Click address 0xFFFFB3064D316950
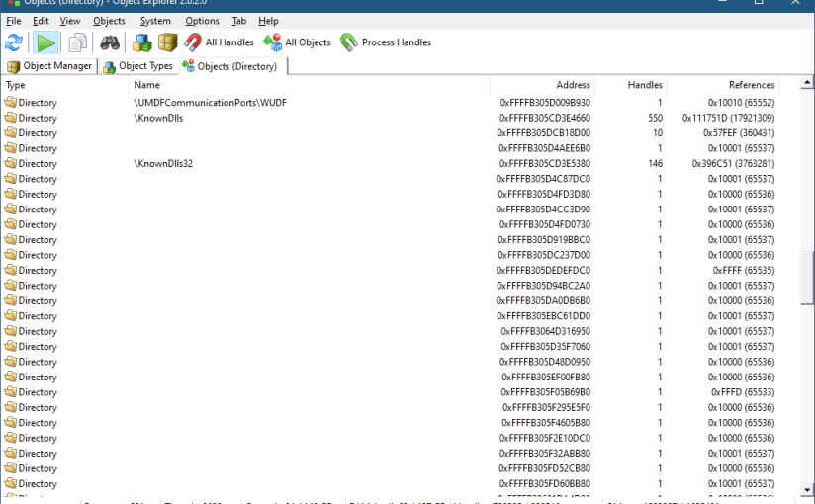This screenshot has height=504, width=815. point(545,331)
